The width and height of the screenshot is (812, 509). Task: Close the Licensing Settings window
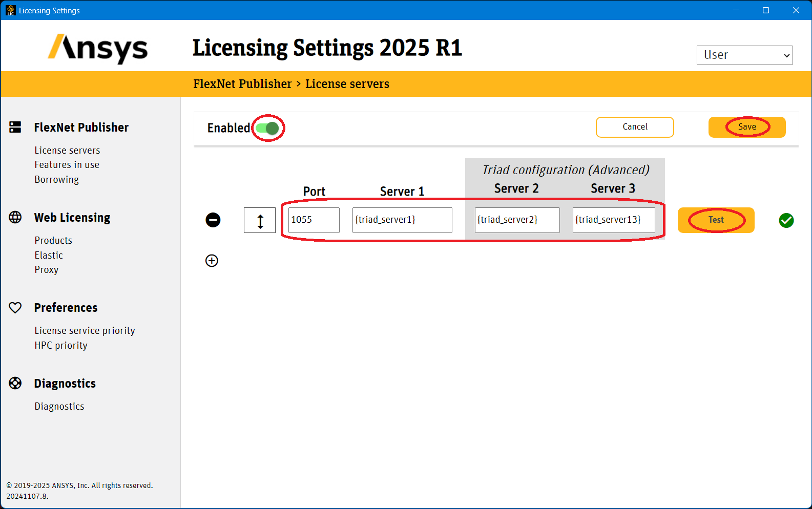[796, 10]
